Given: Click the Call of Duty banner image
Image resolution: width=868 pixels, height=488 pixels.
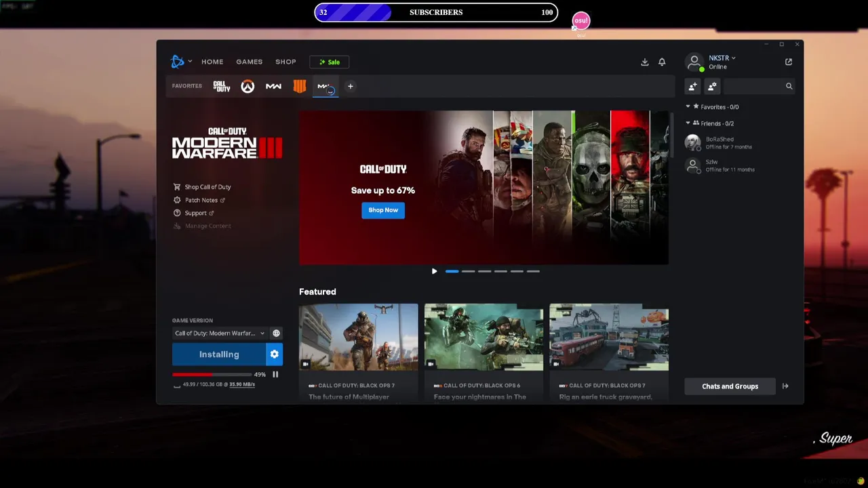Looking at the screenshot, I should pyautogui.click(x=484, y=188).
